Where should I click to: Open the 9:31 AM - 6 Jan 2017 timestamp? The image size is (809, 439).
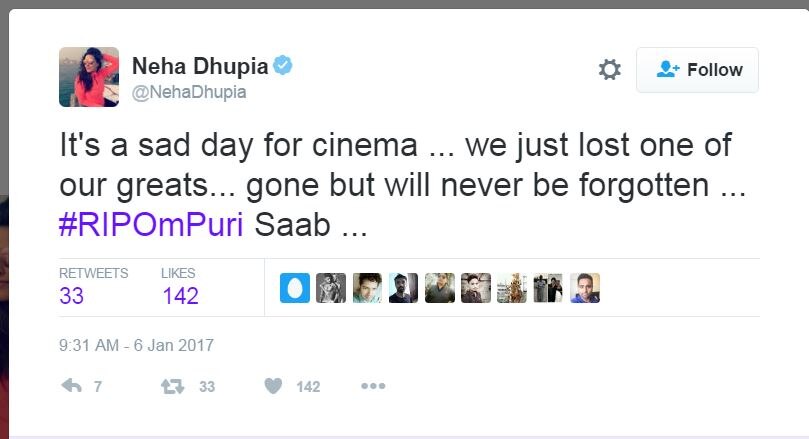(137, 346)
